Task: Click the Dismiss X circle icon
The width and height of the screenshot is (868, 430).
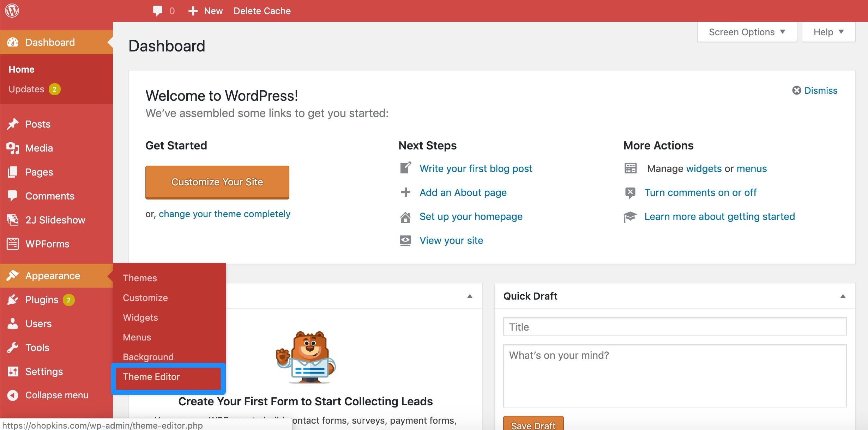Action: pyautogui.click(x=797, y=91)
